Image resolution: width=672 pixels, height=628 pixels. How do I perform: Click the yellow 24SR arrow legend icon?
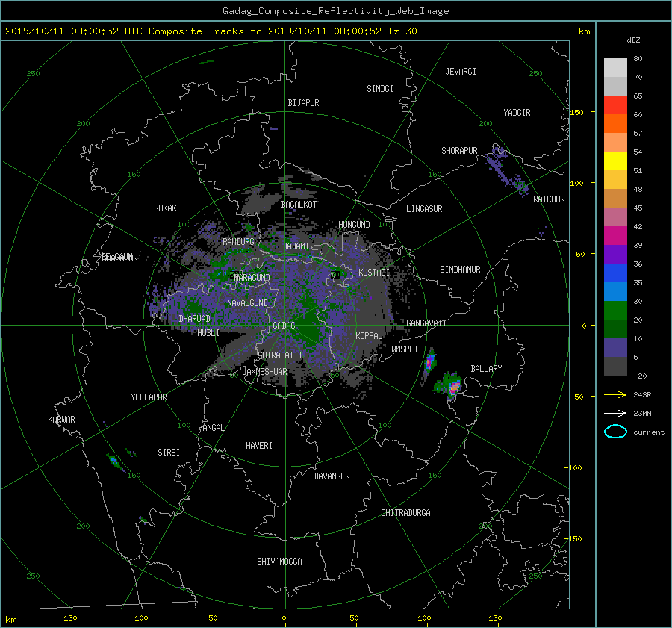[x=615, y=395]
